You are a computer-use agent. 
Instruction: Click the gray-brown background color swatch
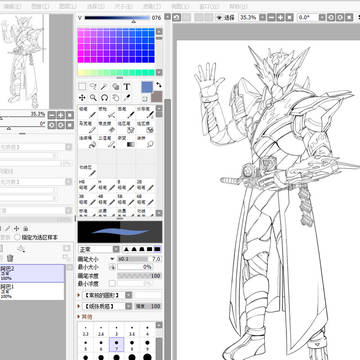[x=156, y=97]
